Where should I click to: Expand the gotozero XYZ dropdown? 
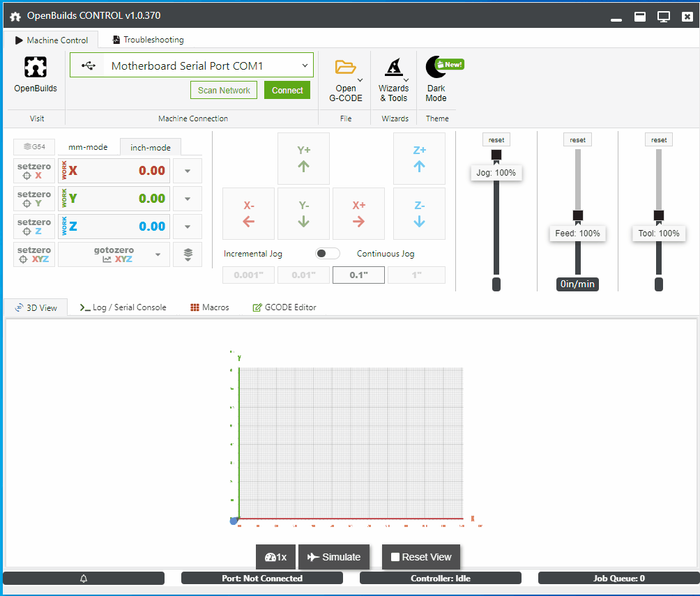click(158, 254)
